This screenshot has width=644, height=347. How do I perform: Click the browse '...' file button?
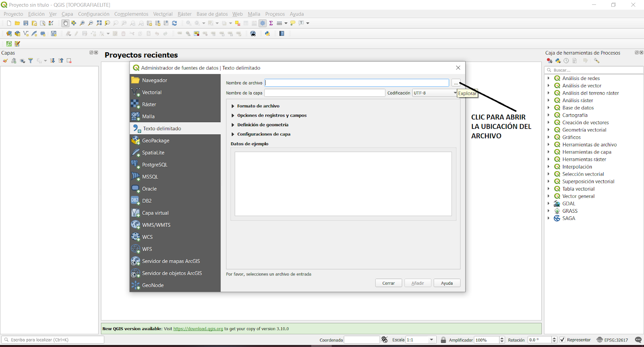456,83
